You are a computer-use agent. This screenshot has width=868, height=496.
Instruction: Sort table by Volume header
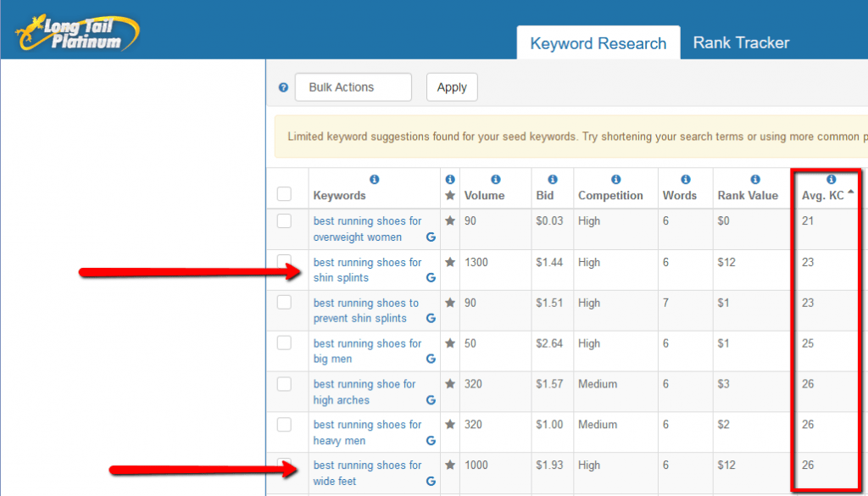point(484,195)
